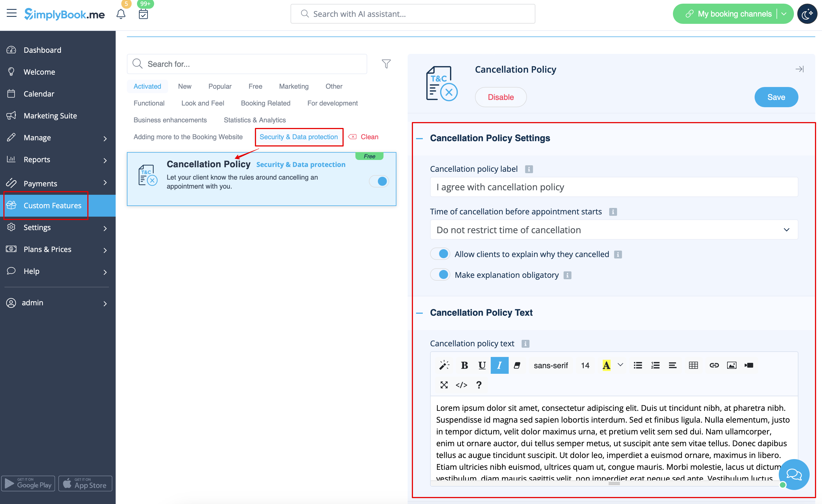Open code view in editor
This screenshot has height=504, width=822.
click(461, 385)
